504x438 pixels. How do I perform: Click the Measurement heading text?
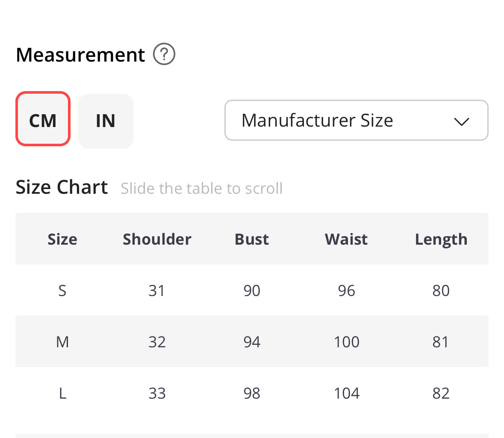[x=80, y=55]
